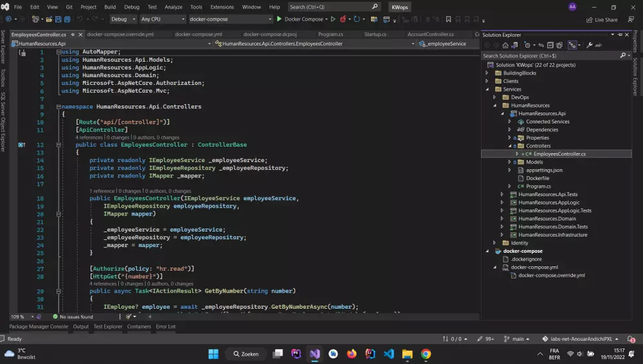The width and height of the screenshot is (643, 364).
Task: Collapse the namespace block fold marker
Action: pyautogui.click(x=58, y=106)
